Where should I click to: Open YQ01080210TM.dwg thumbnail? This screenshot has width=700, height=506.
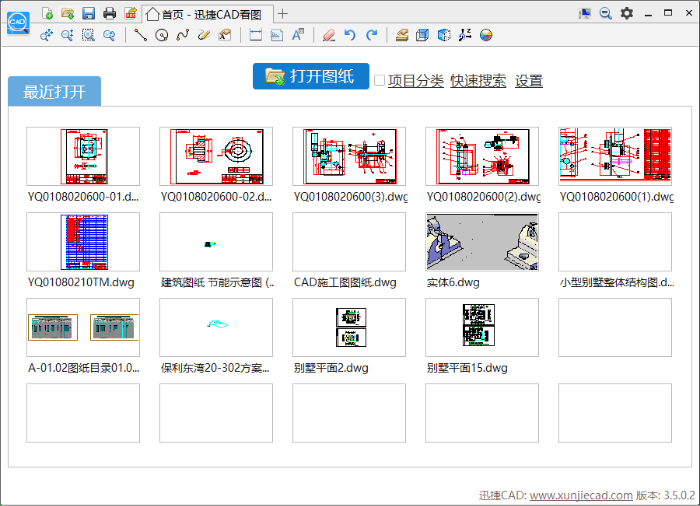pyautogui.click(x=83, y=242)
